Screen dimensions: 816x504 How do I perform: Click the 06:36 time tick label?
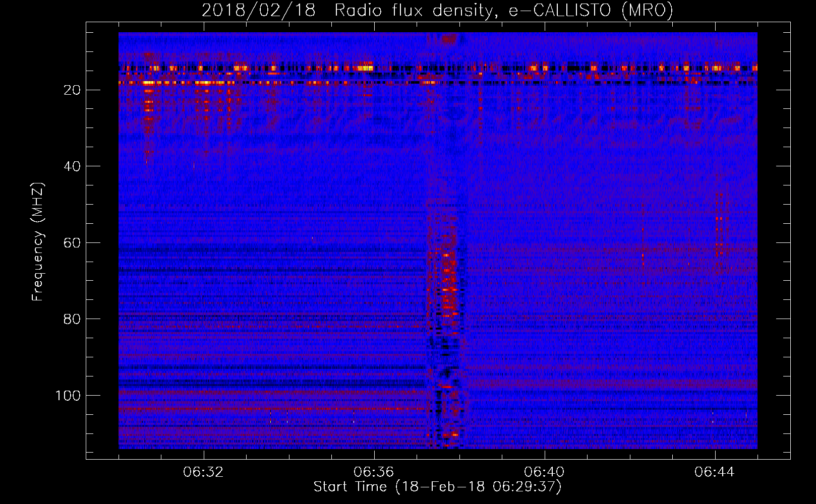374,472
